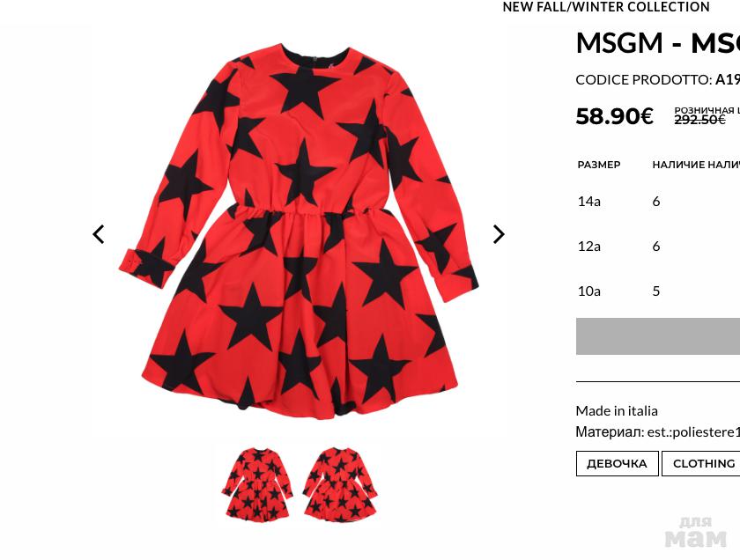Show the previous product image
The image size is (740, 560).
[98, 234]
